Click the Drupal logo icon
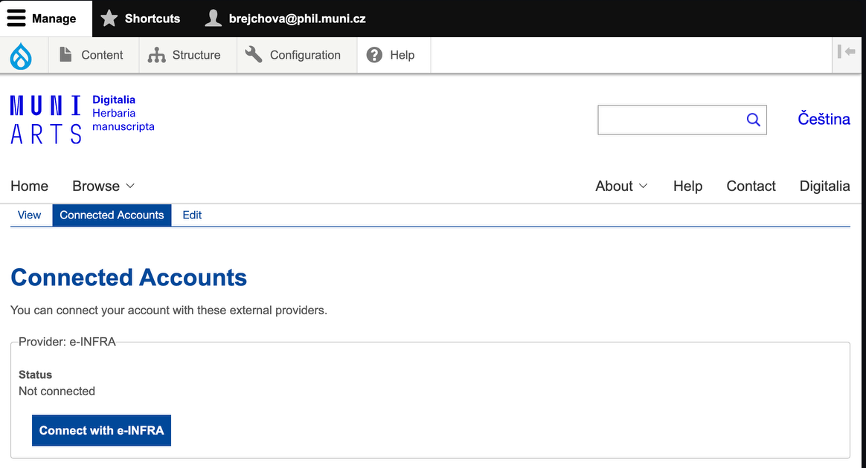866x468 pixels. pyautogui.click(x=21, y=56)
